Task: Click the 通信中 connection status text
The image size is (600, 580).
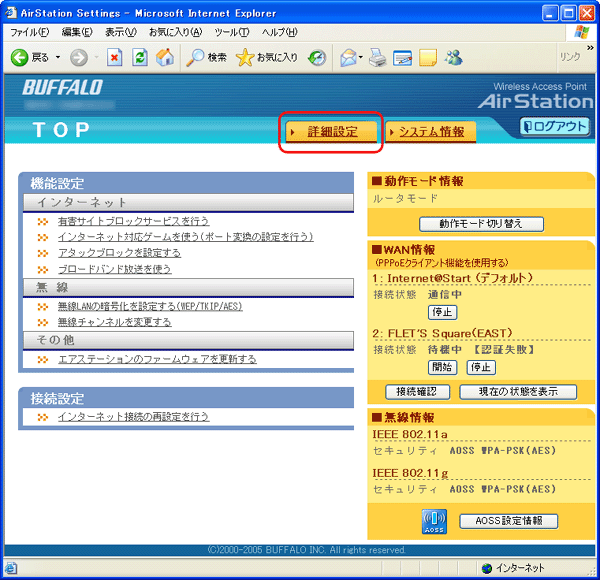Action: point(445,295)
